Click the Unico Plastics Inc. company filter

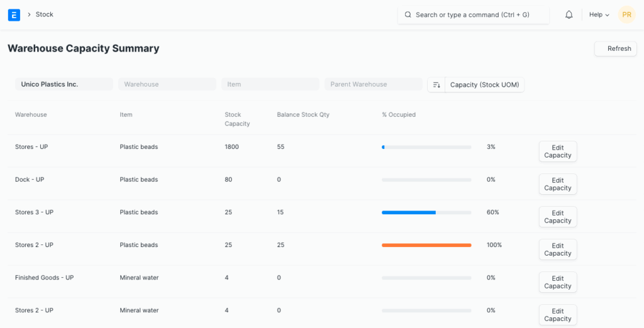(64, 84)
